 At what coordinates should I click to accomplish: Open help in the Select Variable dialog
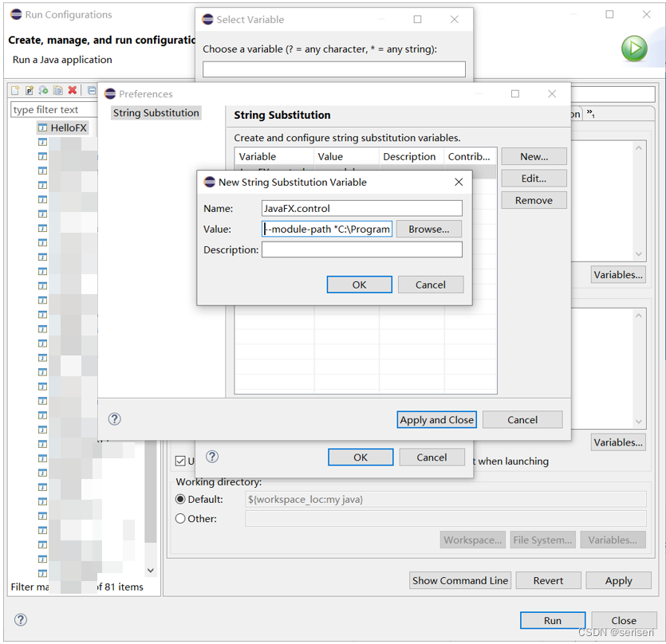(x=212, y=457)
